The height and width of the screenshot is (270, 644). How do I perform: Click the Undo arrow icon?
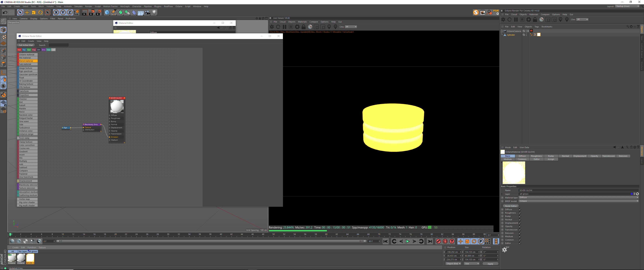click(5, 12)
